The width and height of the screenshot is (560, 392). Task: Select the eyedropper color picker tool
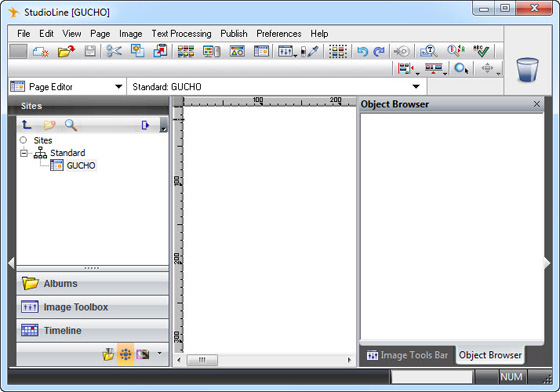point(310,51)
